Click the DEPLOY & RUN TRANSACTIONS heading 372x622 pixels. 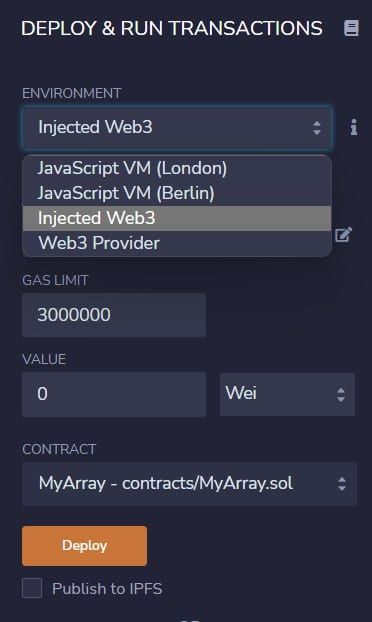(172, 29)
